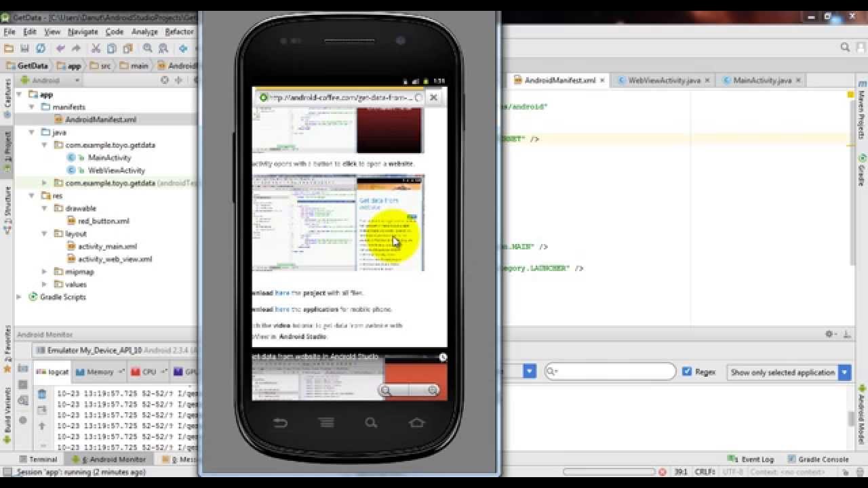Click the Android Monitor settings gear icon

[829, 334]
